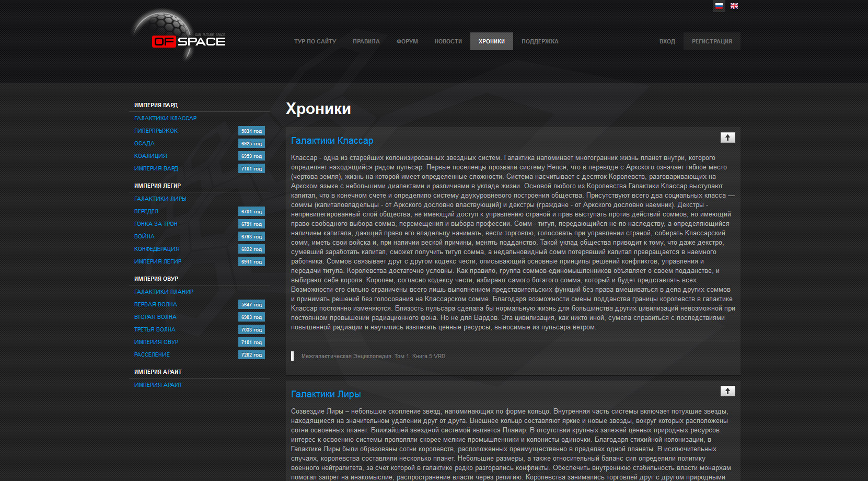Open Новости section
The width and height of the screenshot is (868, 481).
pos(448,41)
